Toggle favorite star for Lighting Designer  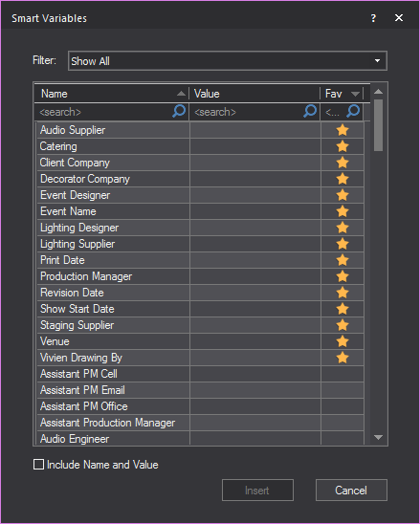343,228
